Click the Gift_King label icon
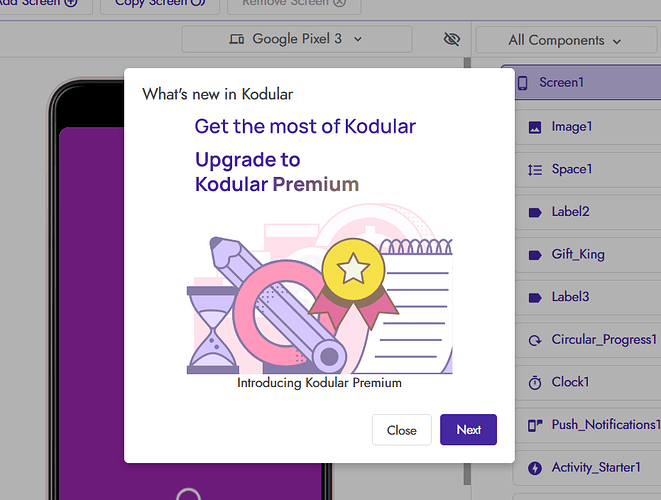This screenshot has width=661, height=500. [535, 255]
